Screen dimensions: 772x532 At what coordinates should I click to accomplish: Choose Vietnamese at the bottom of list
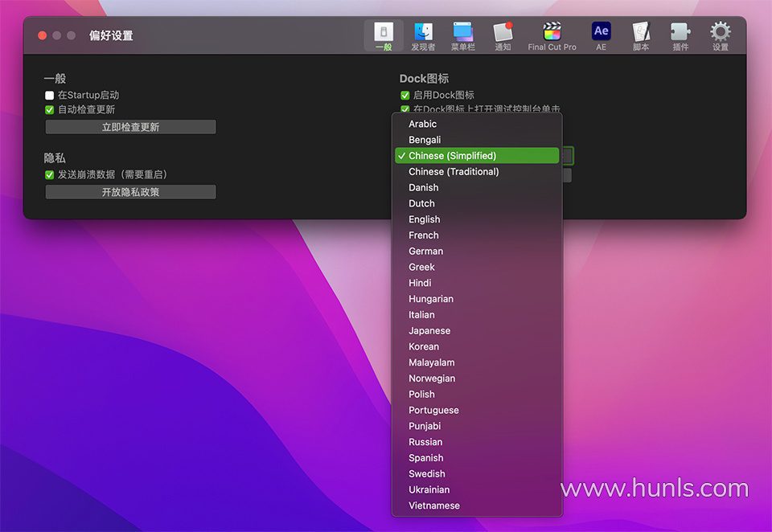pos(434,506)
